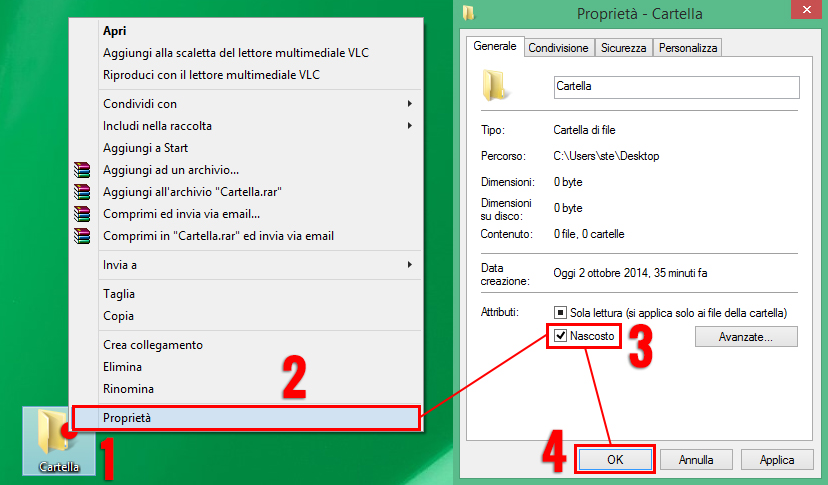Click the OK button
The image size is (828, 485).
pos(615,460)
